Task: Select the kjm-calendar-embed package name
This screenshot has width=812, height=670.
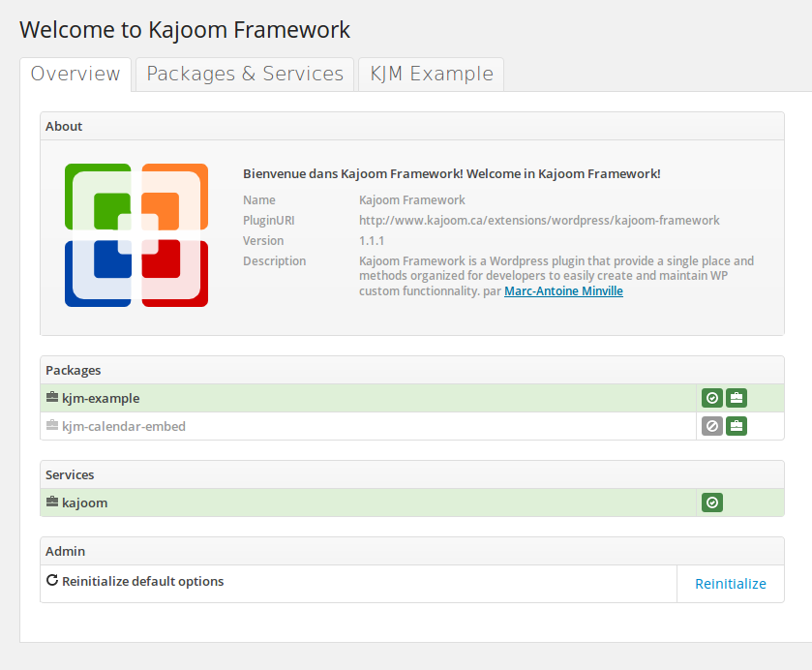Action: [124, 426]
